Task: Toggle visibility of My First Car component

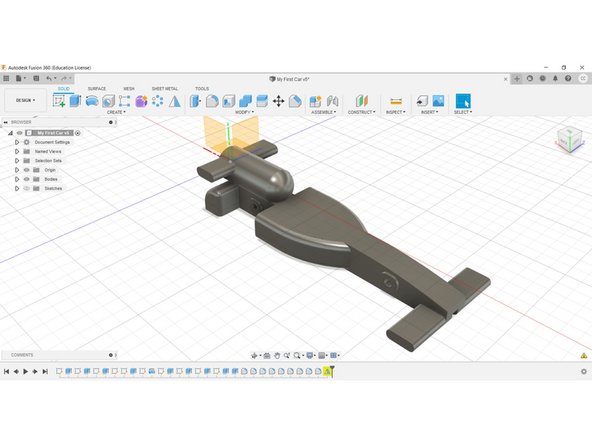Action: point(19,133)
